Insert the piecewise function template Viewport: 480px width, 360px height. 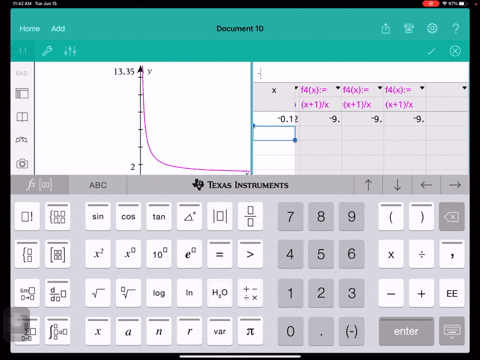[27, 254]
